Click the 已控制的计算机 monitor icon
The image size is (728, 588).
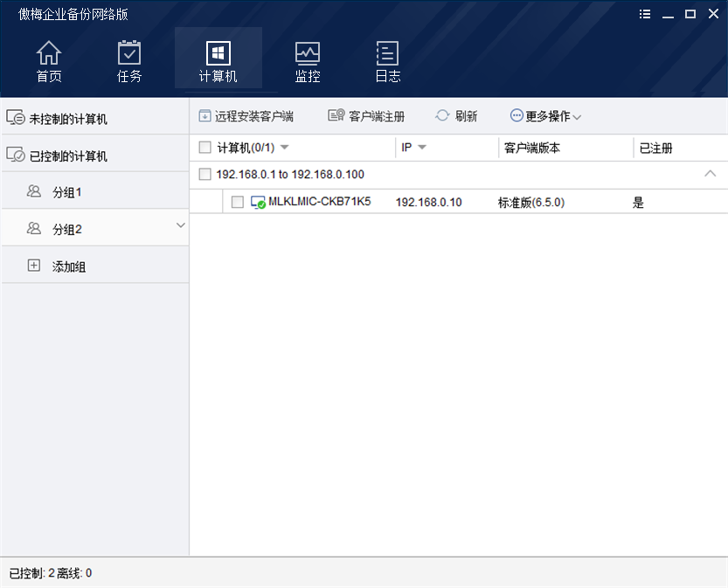(16, 155)
